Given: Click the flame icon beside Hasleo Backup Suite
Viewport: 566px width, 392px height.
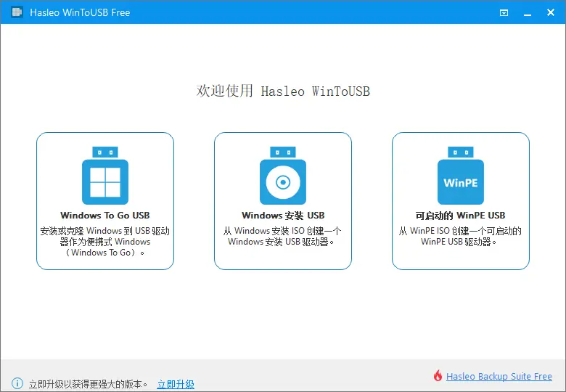Looking at the screenshot, I should point(438,376).
